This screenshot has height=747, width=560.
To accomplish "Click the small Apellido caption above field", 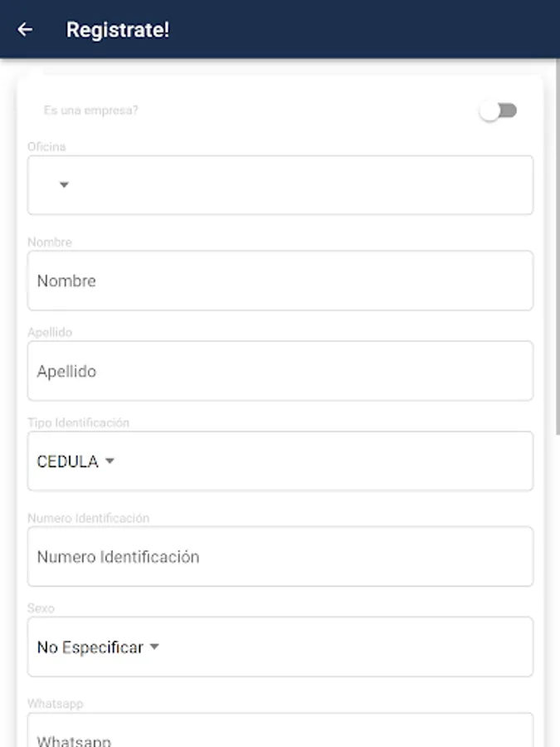I will click(x=50, y=333).
